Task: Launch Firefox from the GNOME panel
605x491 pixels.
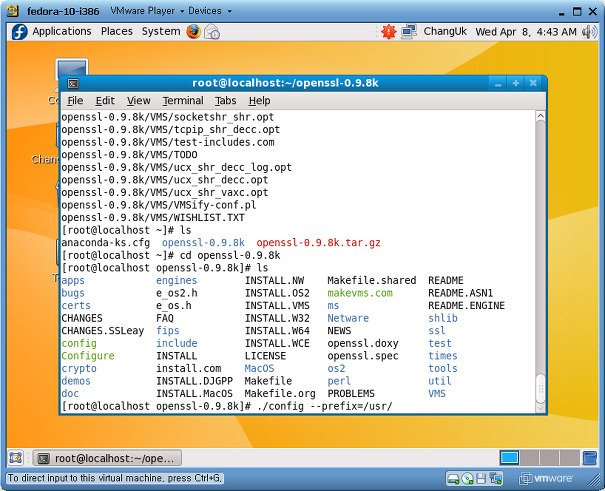Action: [193, 31]
